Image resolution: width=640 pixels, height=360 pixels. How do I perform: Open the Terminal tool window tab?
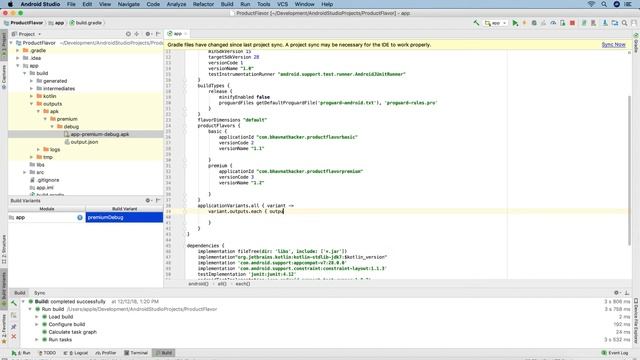(x=136, y=353)
